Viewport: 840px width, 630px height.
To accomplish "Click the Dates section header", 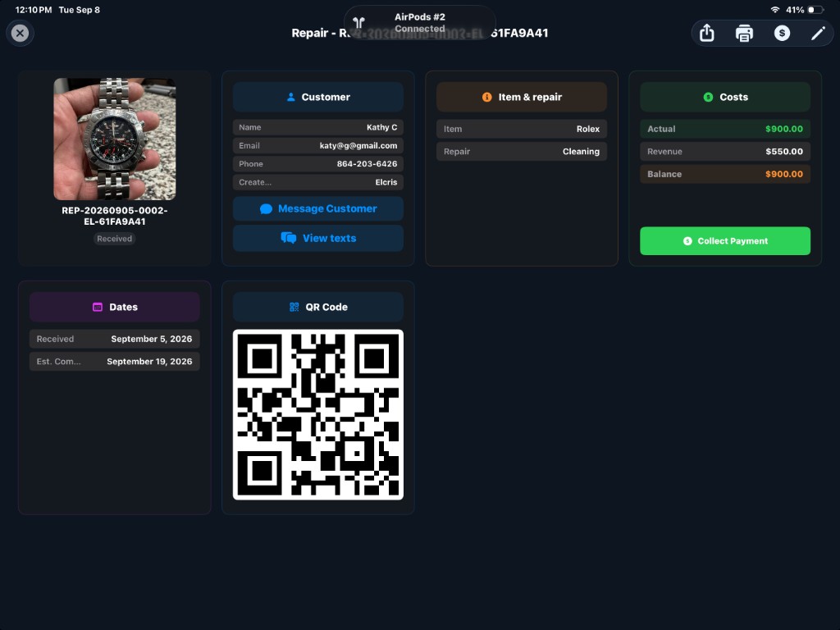I will tap(115, 307).
